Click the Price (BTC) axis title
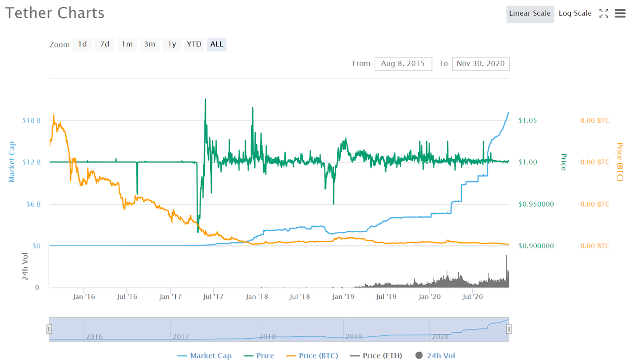 click(620, 162)
